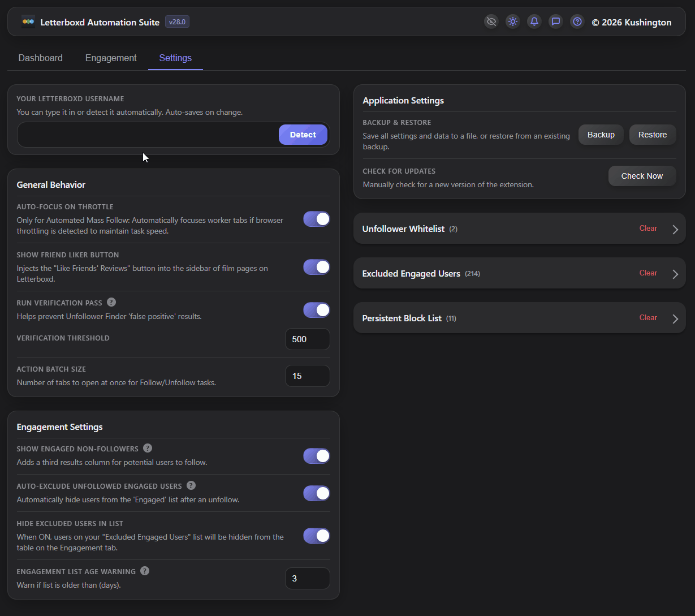This screenshot has width=695, height=616.
Task: Open the chat bubble feedback icon
Action: click(x=556, y=21)
